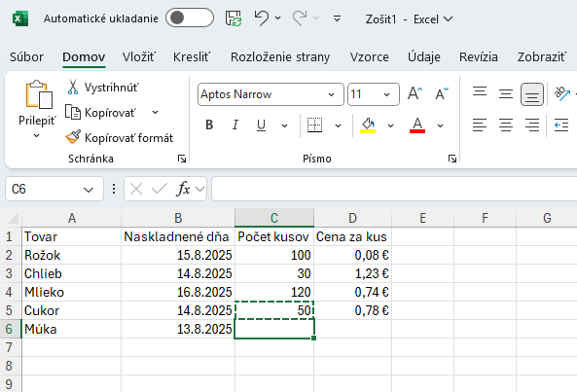
Task: Open the font color dropdown arrow
Action: 440,125
